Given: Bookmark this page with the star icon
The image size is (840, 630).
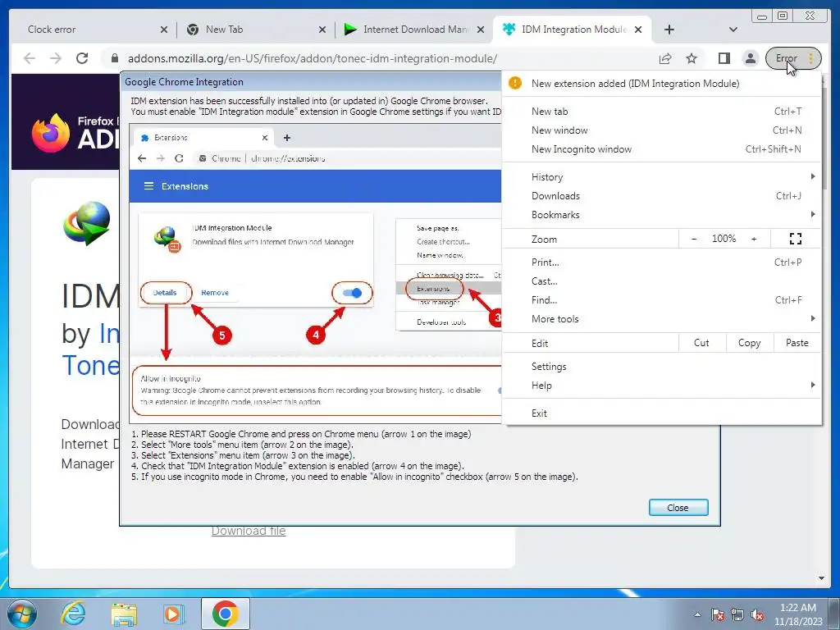Looking at the screenshot, I should (692, 58).
